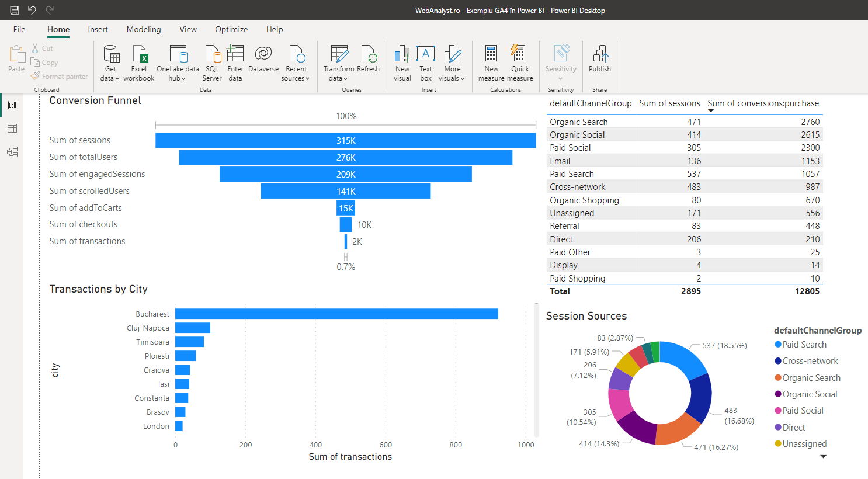Create a New measure
Image resolution: width=868 pixels, height=479 pixels.
(491, 63)
